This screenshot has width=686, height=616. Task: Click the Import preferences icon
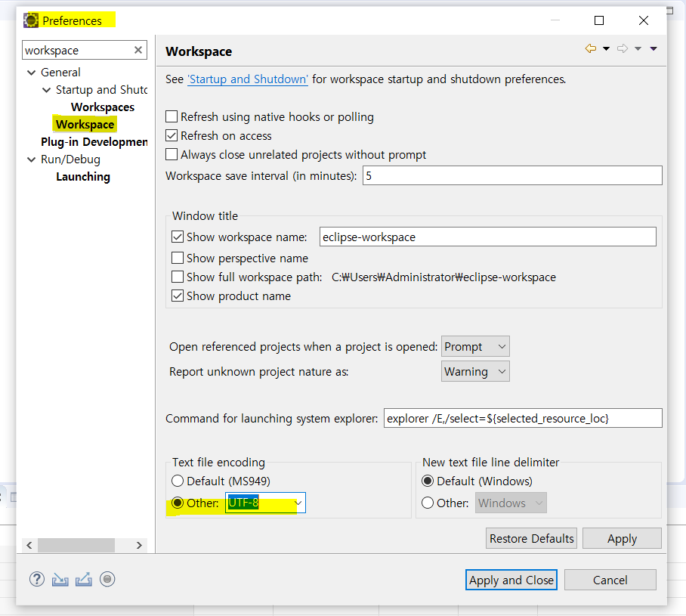point(60,580)
